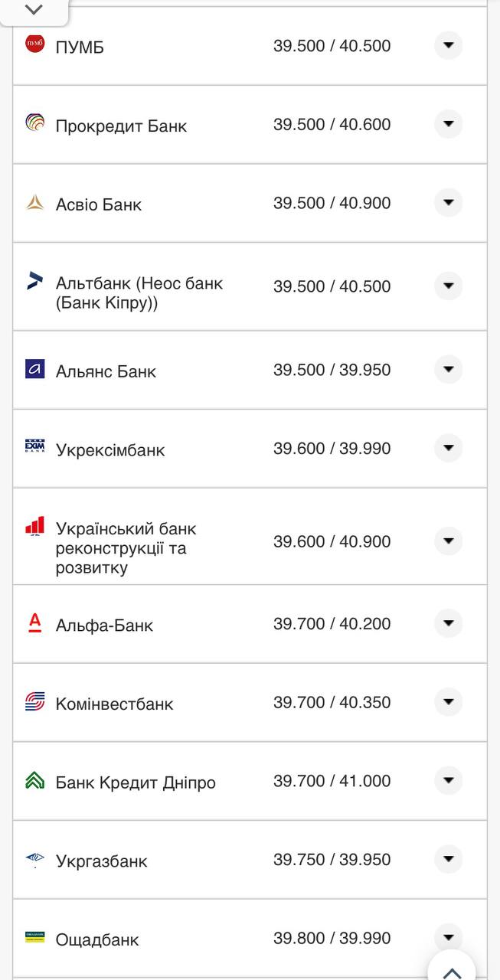The image size is (500, 980).
Task: Expand Альфа-Банк rate details
Action: 448,622
